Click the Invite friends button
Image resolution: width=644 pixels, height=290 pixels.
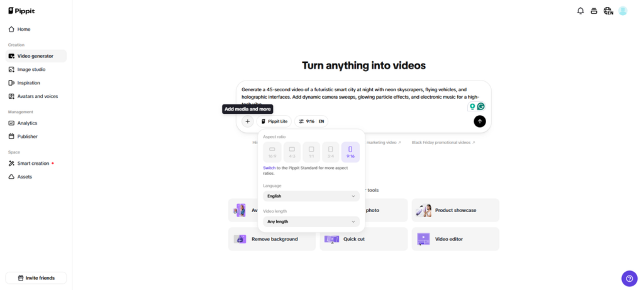tap(36, 278)
